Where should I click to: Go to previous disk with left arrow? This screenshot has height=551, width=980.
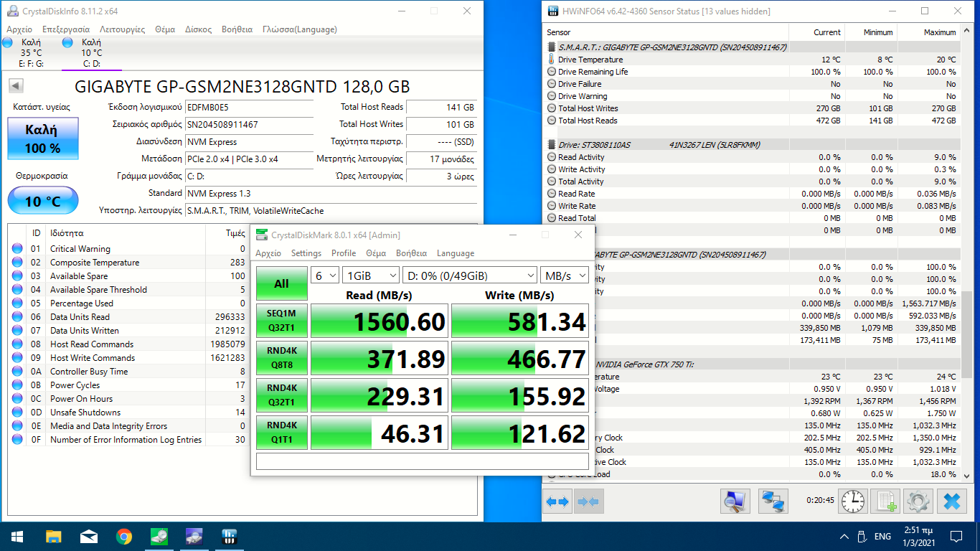tap(15, 86)
